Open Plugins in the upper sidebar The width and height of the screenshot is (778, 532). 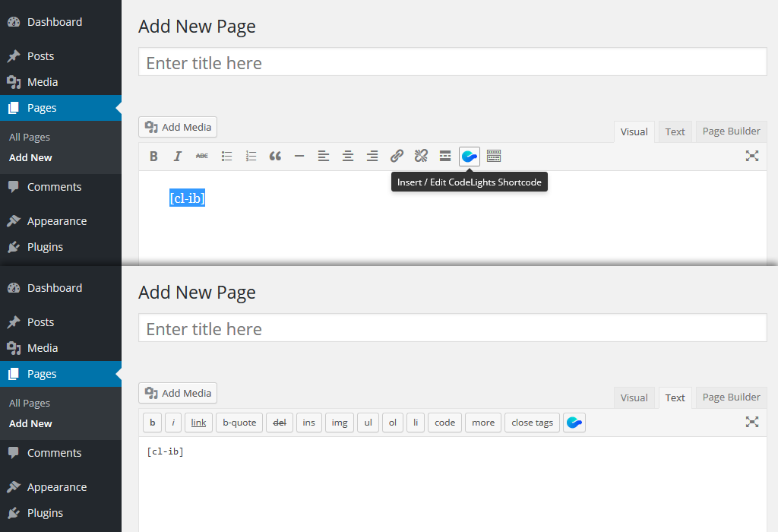[61, 247]
